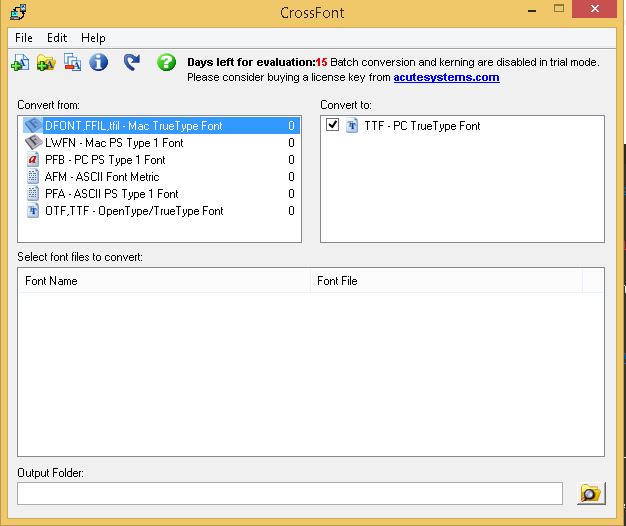Close the CrossFont window
Screen dimensions: 626x526
(x=594, y=9)
